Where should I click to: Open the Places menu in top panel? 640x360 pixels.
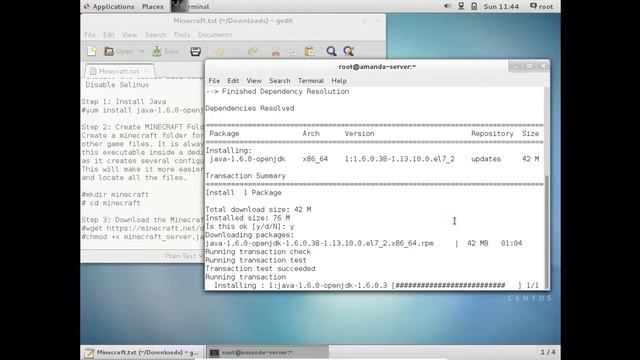153,7
